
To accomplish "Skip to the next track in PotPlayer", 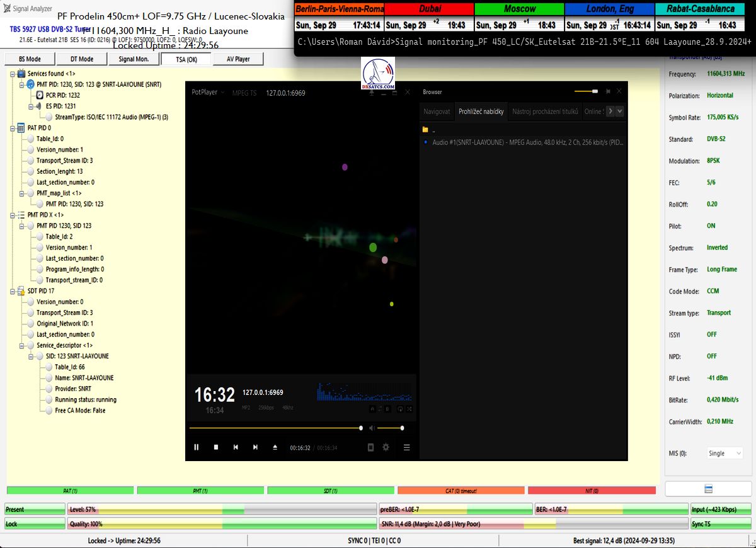I will (255, 447).
